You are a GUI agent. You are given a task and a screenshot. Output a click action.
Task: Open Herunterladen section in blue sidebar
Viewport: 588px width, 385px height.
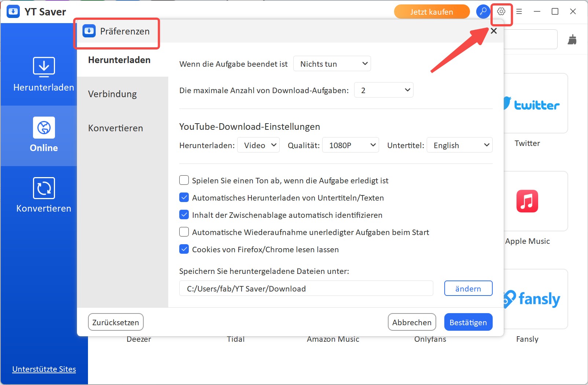click(44, 74)
